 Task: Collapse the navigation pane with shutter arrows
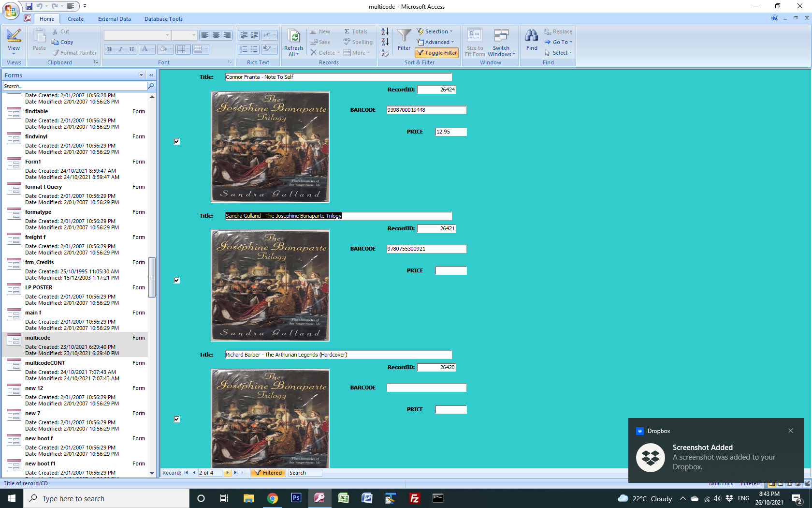pos(151,75)
